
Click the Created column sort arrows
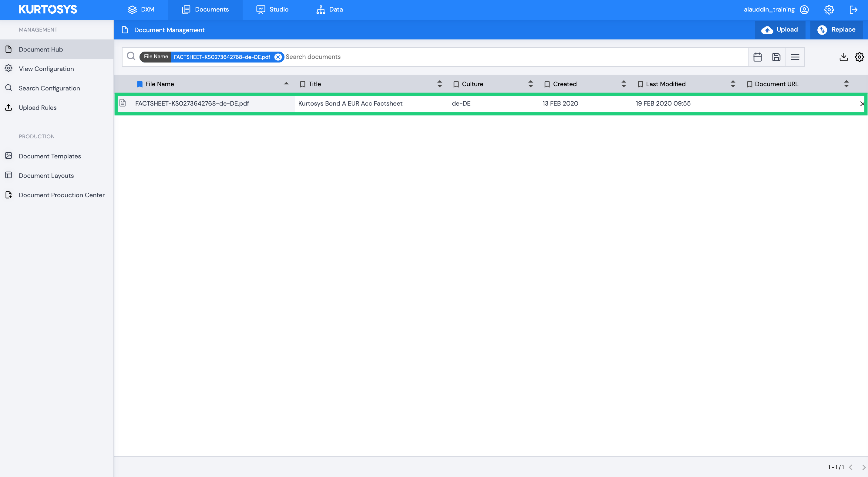point(623,84)
